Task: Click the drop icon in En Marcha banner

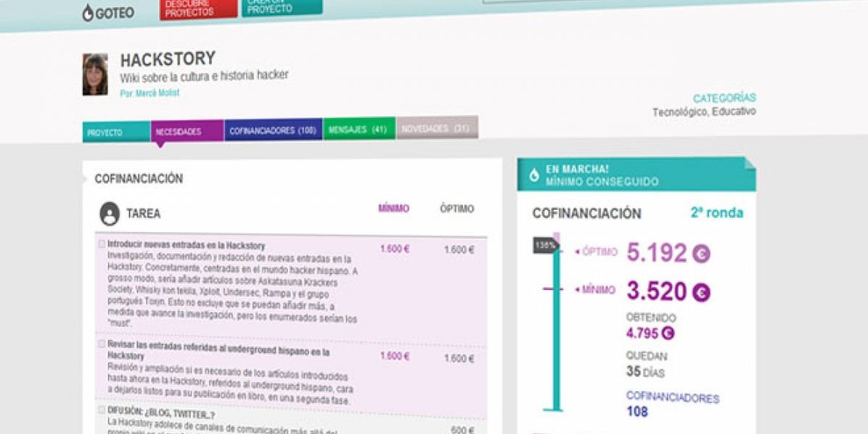Action: (x=534, y=174)
